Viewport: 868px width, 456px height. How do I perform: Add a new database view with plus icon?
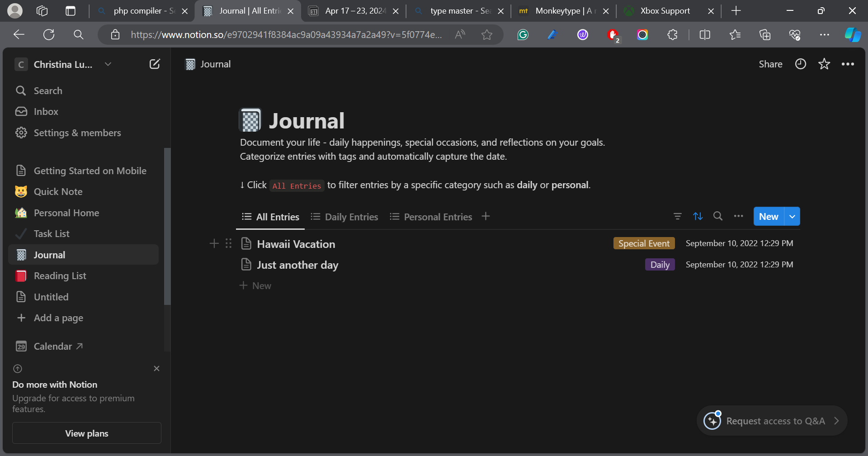486,217
